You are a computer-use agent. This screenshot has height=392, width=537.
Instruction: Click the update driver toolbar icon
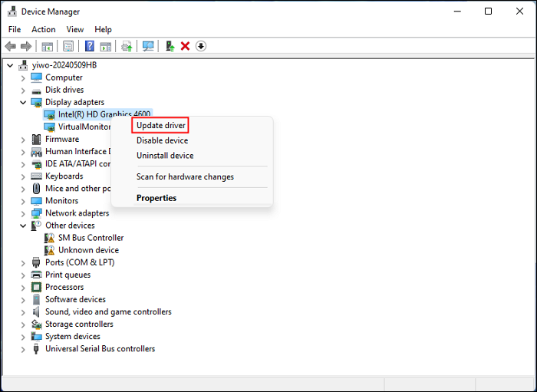pos(127,47)
